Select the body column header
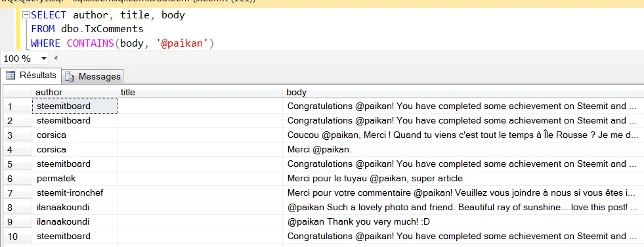This screenshot has height=247, width=644. 463,93
